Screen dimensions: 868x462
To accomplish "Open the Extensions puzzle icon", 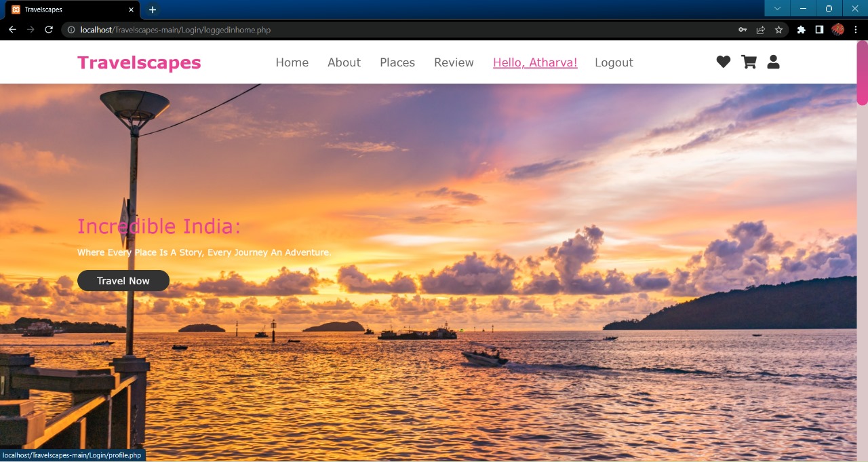I will [x=802, y=30].
